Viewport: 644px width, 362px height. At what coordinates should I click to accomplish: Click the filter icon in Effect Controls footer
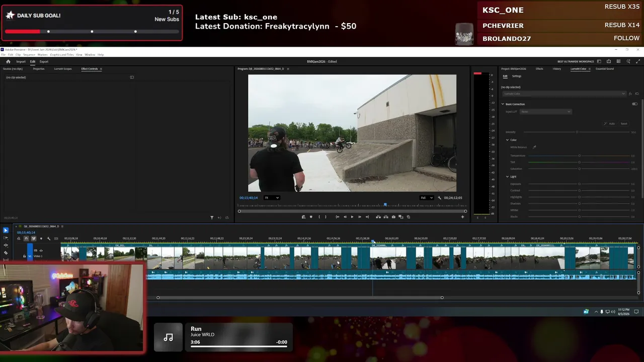(x=212, y=218)
